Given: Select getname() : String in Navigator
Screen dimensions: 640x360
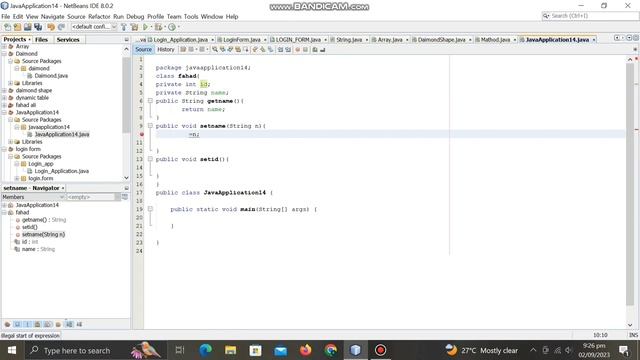Looking at the screenshot, I should click(x=44, y=220).
